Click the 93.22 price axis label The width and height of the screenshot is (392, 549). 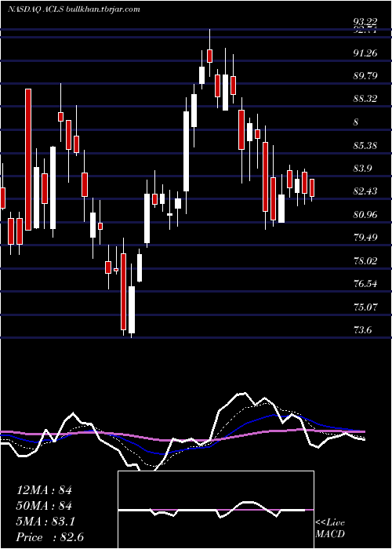click(x=365, y=23)
